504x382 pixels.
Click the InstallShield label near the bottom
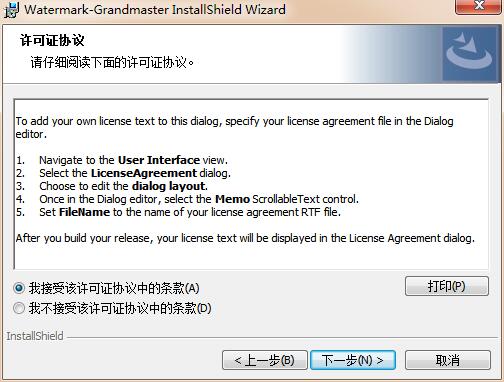[35, 336]
